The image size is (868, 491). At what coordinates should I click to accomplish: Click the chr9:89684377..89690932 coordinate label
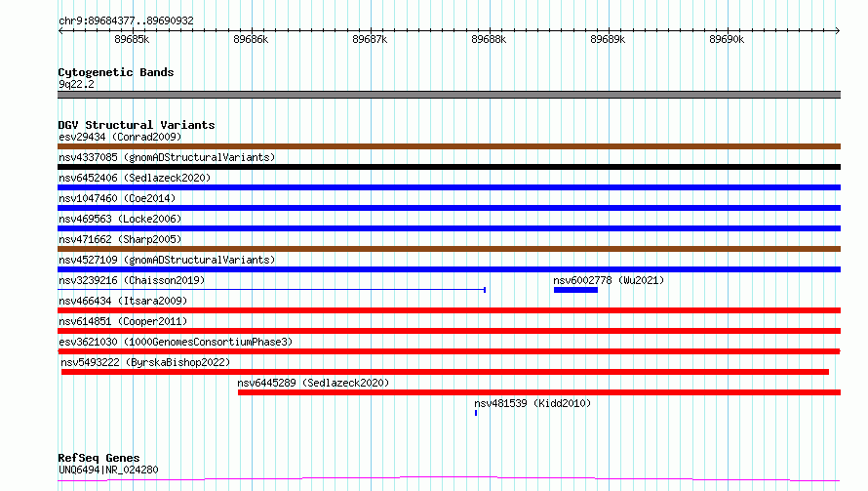[x=126, y=20]
